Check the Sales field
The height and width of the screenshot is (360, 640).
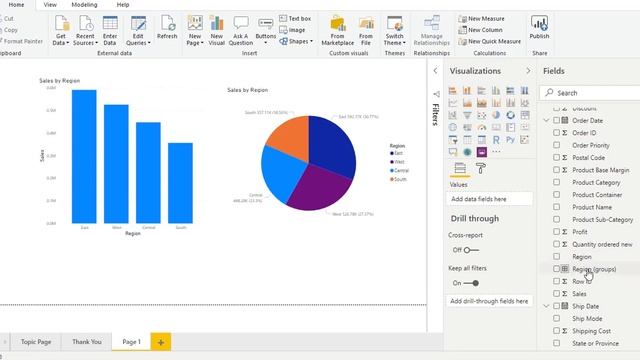tap(556, 293)
